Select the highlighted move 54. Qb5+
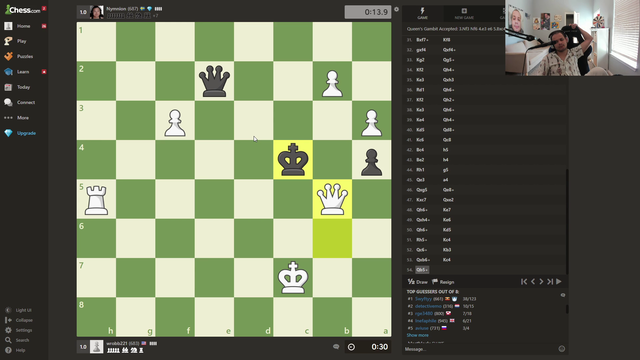This screenshot has width=640, height=360. 422,270
